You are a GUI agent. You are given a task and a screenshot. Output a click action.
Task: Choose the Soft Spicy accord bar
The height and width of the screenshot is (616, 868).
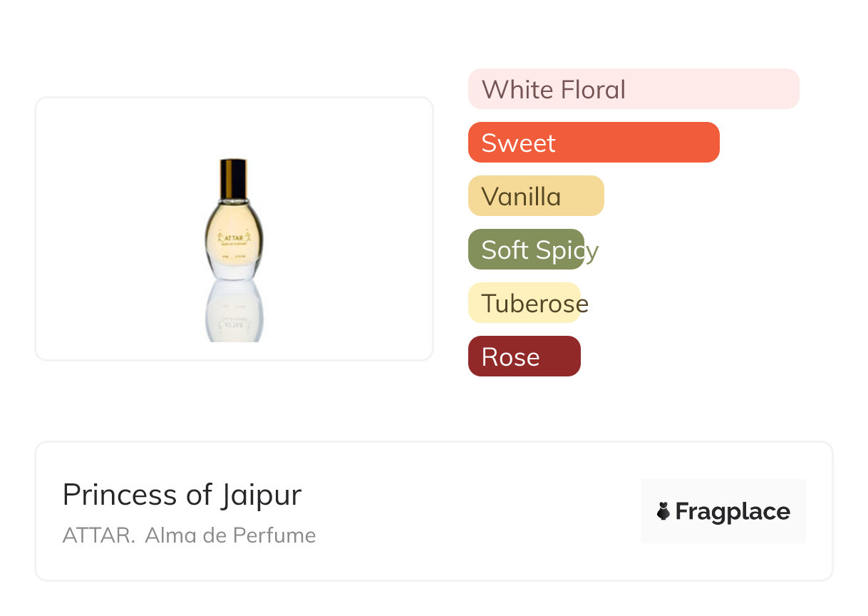point(526,250)
